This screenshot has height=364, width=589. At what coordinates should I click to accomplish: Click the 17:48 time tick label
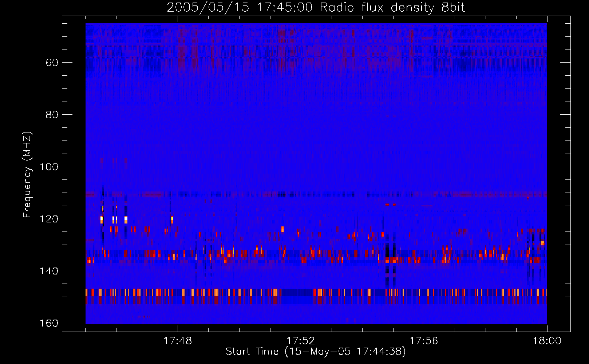pos(178,341)
